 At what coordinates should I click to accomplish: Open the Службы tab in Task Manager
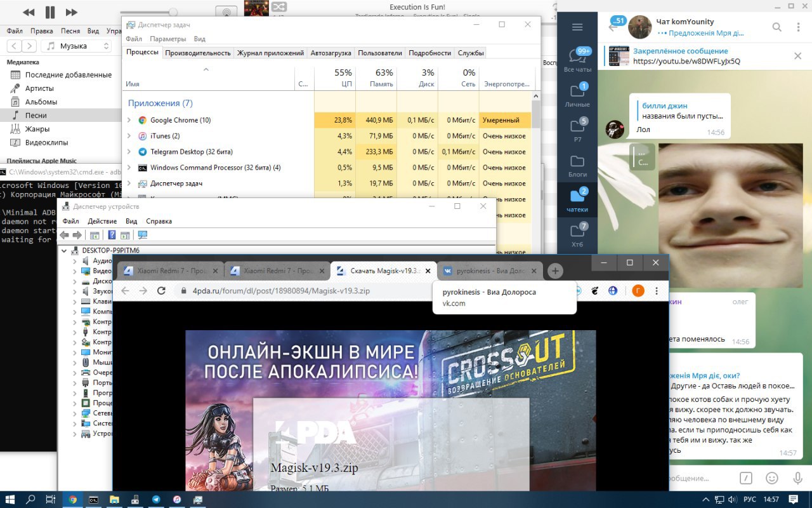tap(471, 53)
